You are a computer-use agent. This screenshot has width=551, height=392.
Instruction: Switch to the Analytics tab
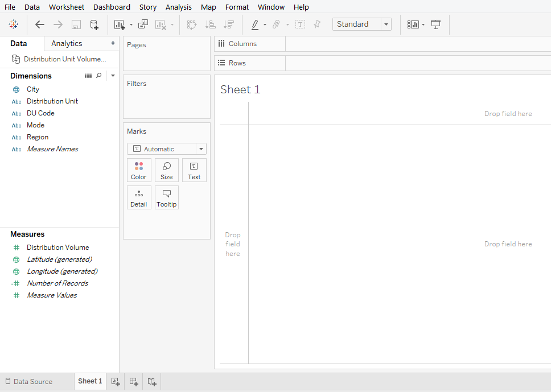(x=67, y=43)
